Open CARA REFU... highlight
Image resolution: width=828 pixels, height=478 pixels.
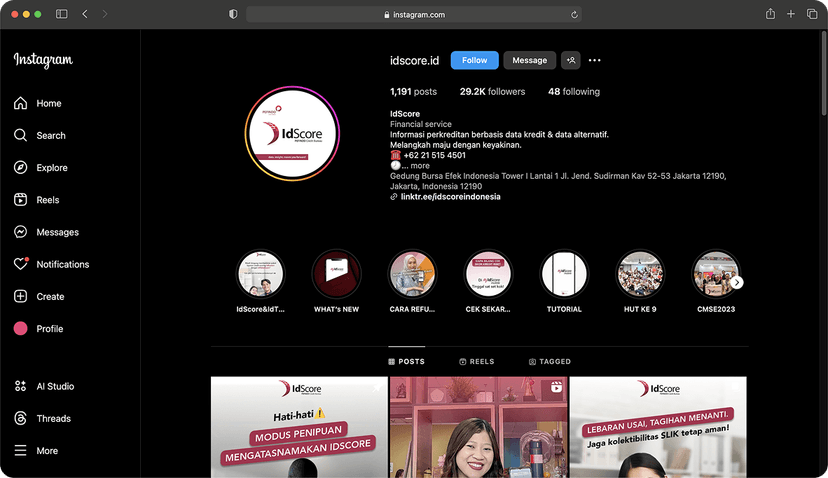(412, 274)
